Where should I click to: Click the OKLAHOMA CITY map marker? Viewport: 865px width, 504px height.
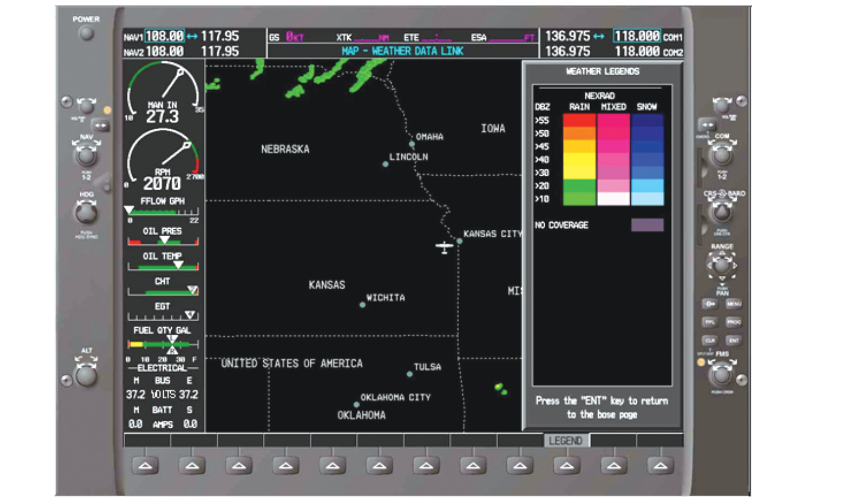[x=356, y=404]
